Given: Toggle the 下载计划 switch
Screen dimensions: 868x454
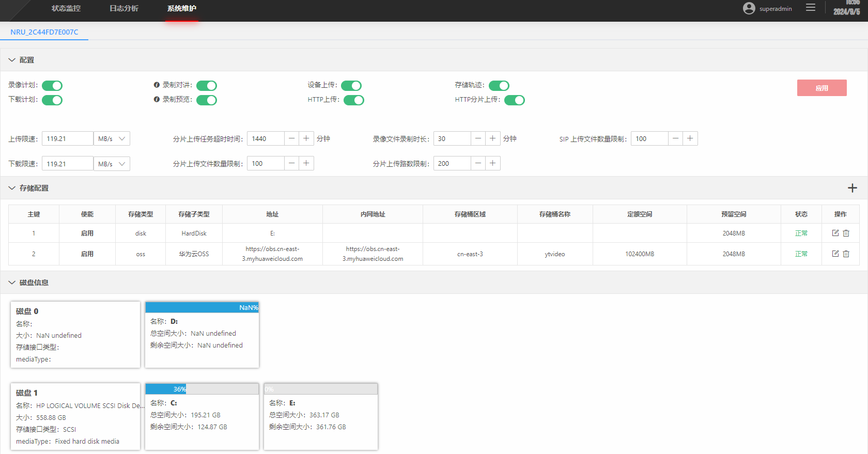Looking at the screenshot, I should click(52, 100).
